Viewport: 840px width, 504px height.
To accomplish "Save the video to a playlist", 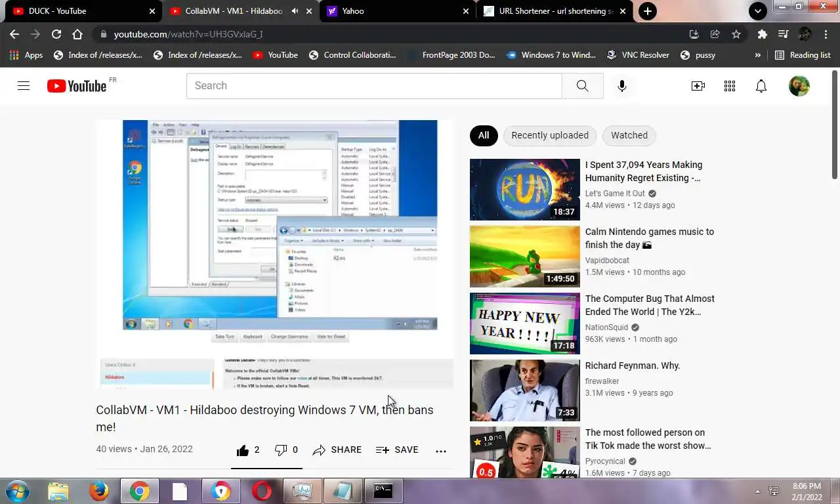I will [x=397, y=450].
